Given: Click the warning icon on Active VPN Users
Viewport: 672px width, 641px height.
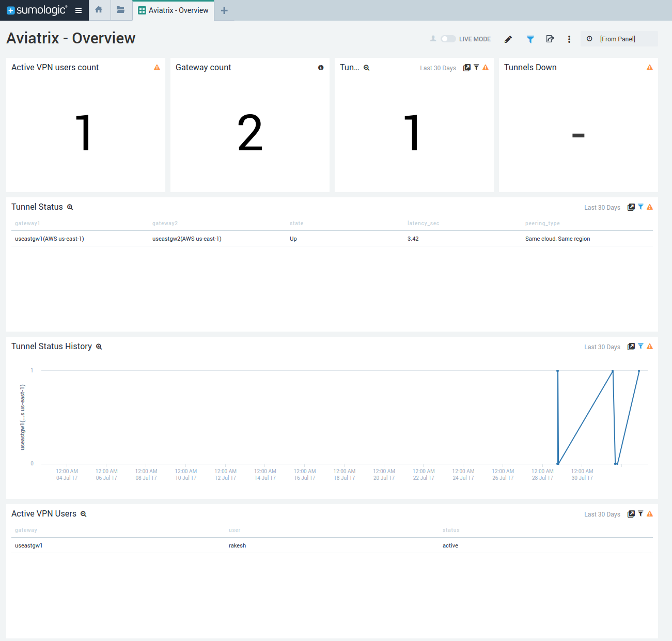Looking at the screenshot, I should 650,514.
